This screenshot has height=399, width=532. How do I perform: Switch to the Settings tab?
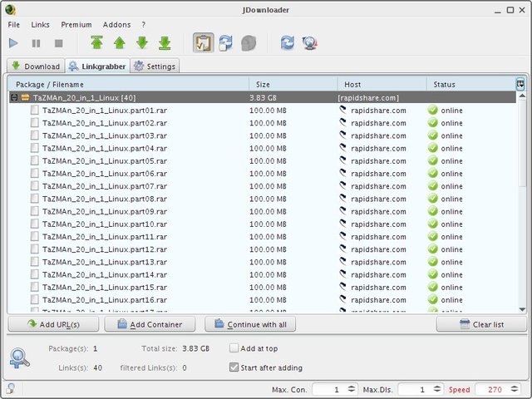[155, 66]
